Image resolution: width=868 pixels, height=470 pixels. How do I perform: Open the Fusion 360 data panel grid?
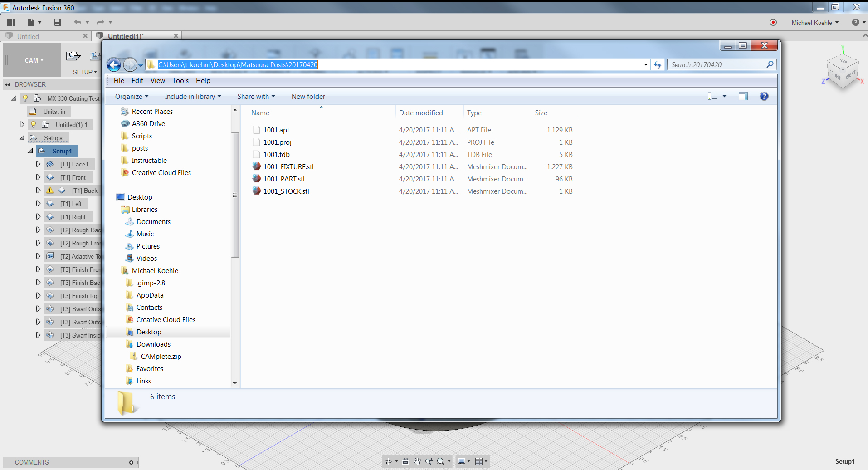click(11, 22)
